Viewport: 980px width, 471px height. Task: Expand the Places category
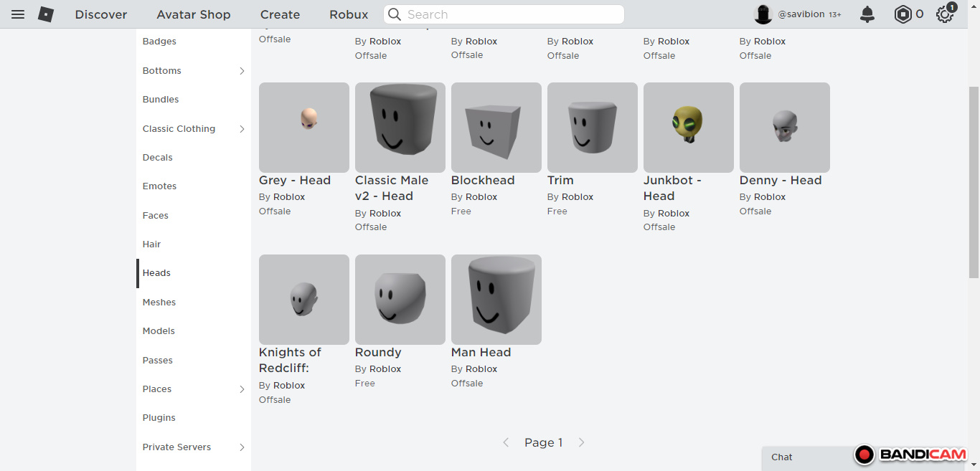pyautogui.click(x=242, y=389)
